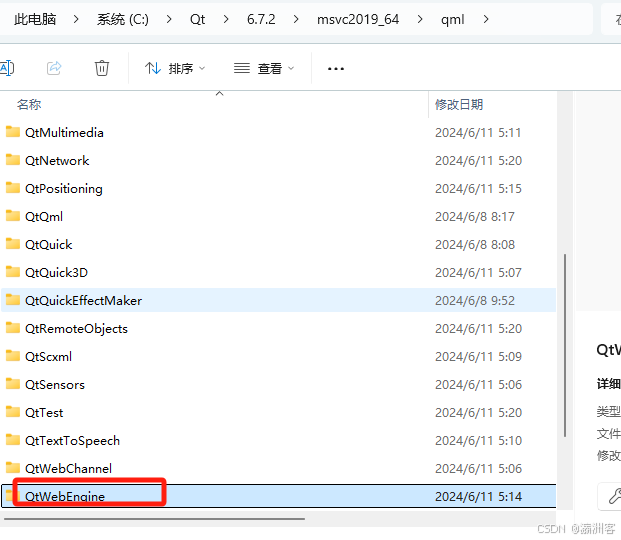This screenshot has height=540, width=621.
Task: Click the Share toolbar icon
Action: pyautogui.click(x=54, y=68)
